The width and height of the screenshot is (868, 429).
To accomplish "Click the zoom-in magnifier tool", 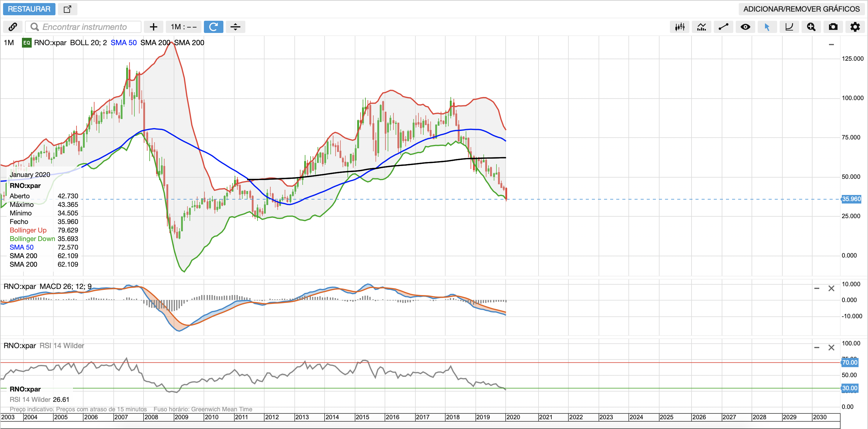I will click(811, 27).
